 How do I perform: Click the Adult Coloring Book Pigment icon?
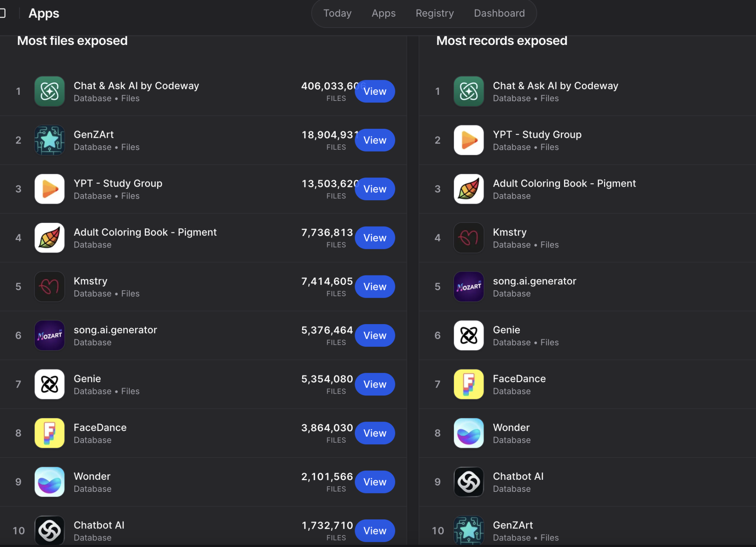(x=49, y=238)
